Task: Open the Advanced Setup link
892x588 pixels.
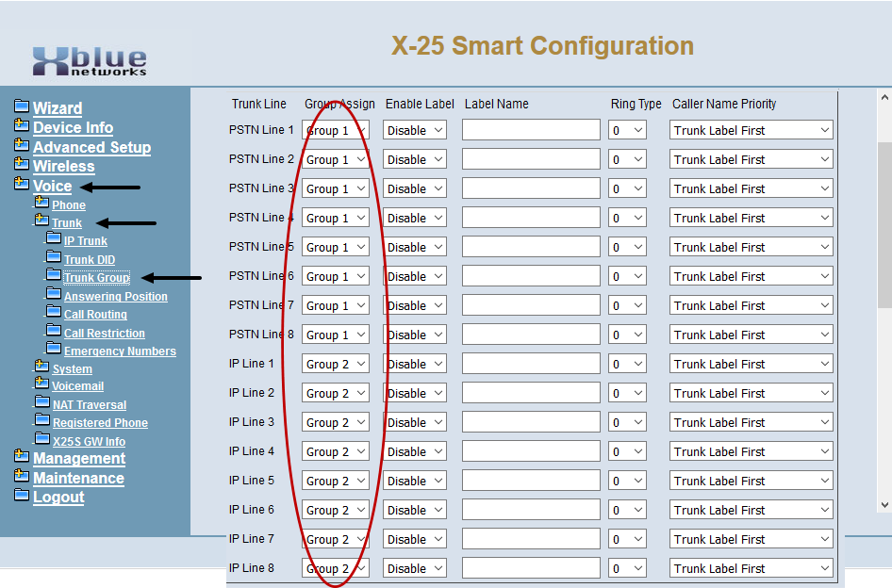Action: tap(92, 147)
